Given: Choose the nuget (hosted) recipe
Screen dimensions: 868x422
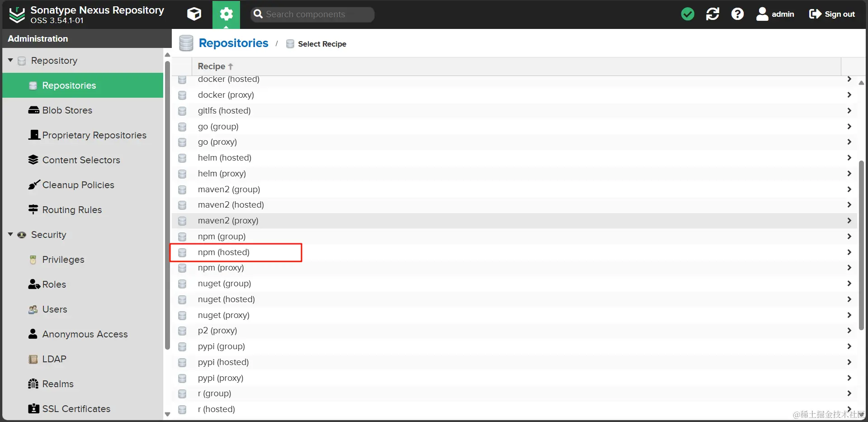Looking at the screenshot, I should click(514, 299).
